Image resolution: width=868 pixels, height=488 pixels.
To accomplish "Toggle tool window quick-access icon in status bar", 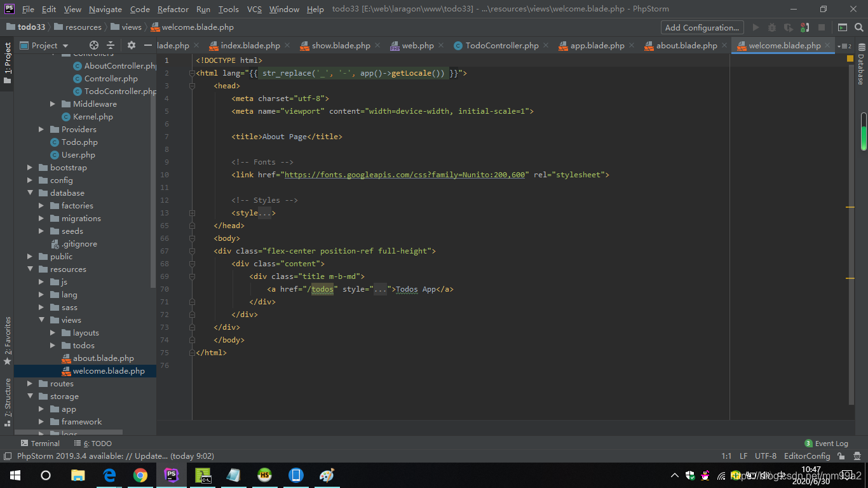I will pyautogui.click(x=8, y=456).
